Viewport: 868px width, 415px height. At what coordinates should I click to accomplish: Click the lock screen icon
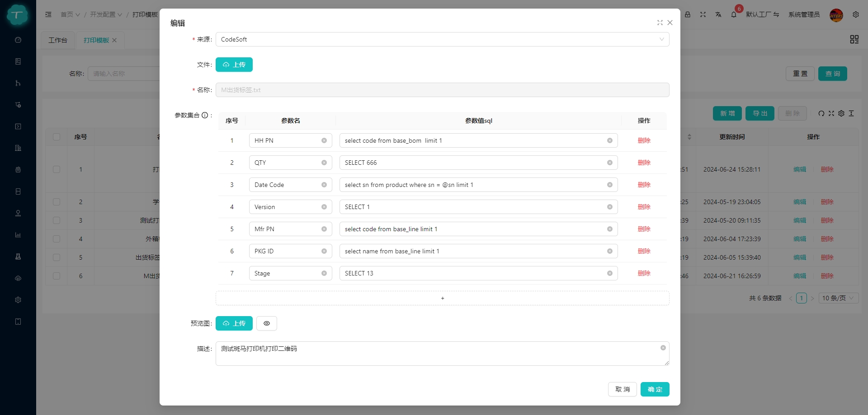pos(688,14)
